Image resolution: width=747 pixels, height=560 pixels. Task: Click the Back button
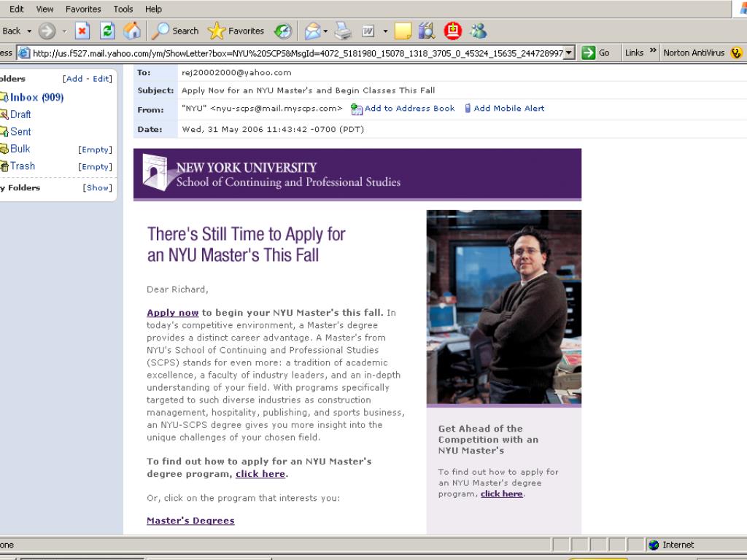(12, 31)
